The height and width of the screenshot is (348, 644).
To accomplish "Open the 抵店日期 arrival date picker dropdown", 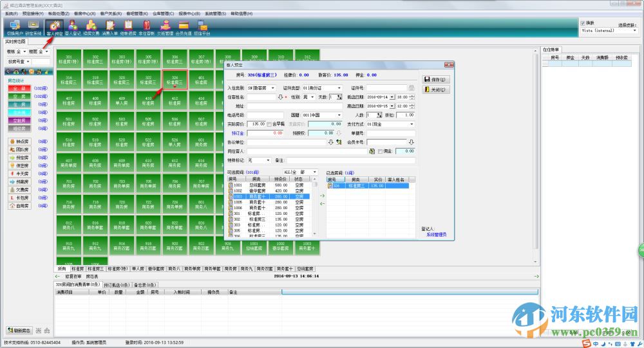I will [x=392, y=97].
